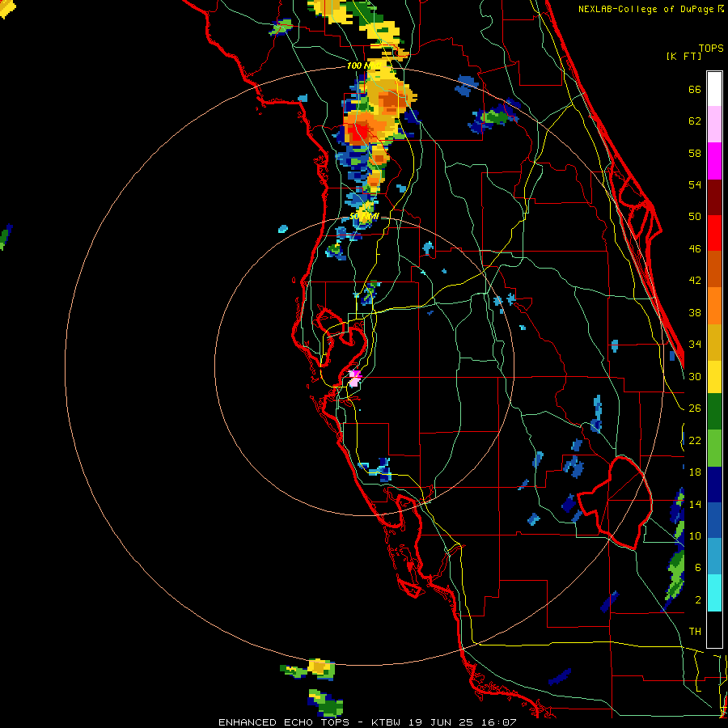728x728 pixels.
Task: Click the cyan legend swatch
Action: [714, 593]
